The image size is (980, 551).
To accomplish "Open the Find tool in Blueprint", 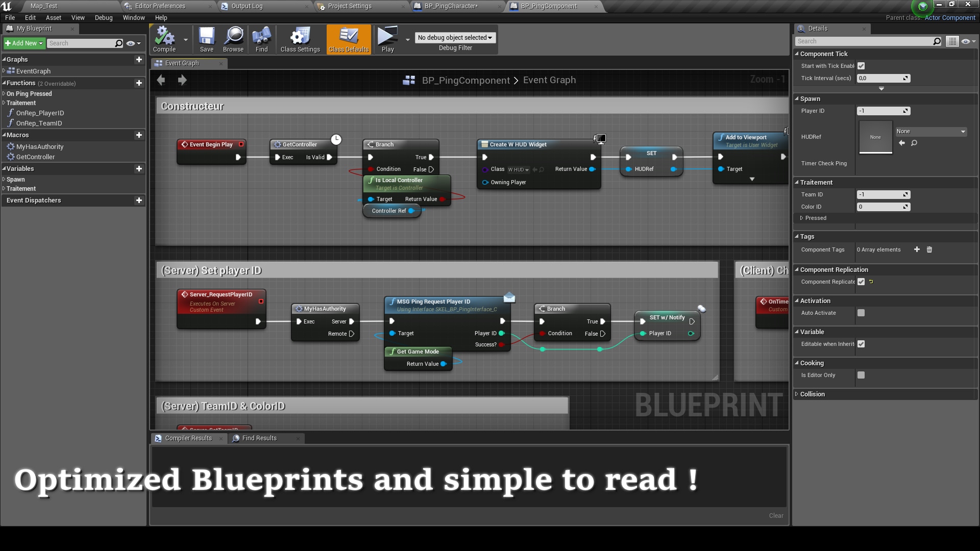I will (261, 39).
